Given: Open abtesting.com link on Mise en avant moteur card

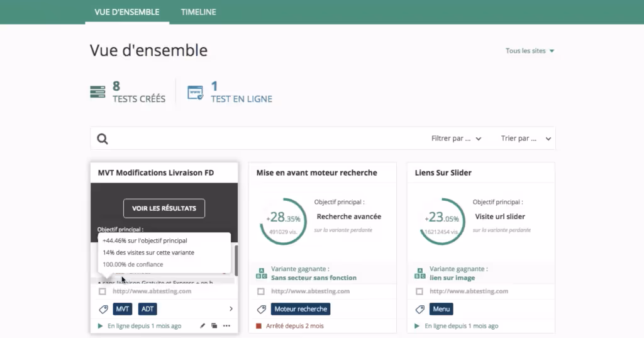Looking at the screenshot, I should click(311, 291).
